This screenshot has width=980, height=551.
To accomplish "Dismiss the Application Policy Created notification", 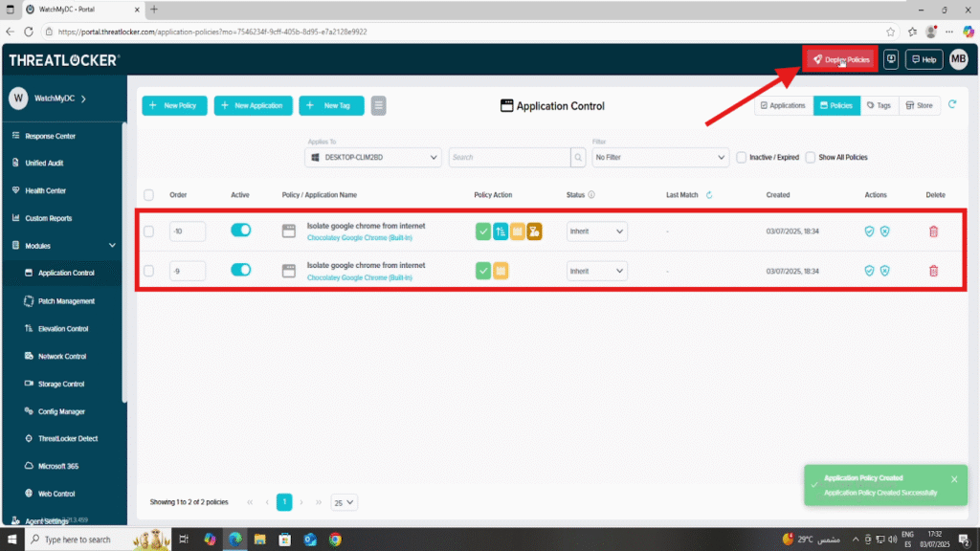I will click(x=954, y=479).
